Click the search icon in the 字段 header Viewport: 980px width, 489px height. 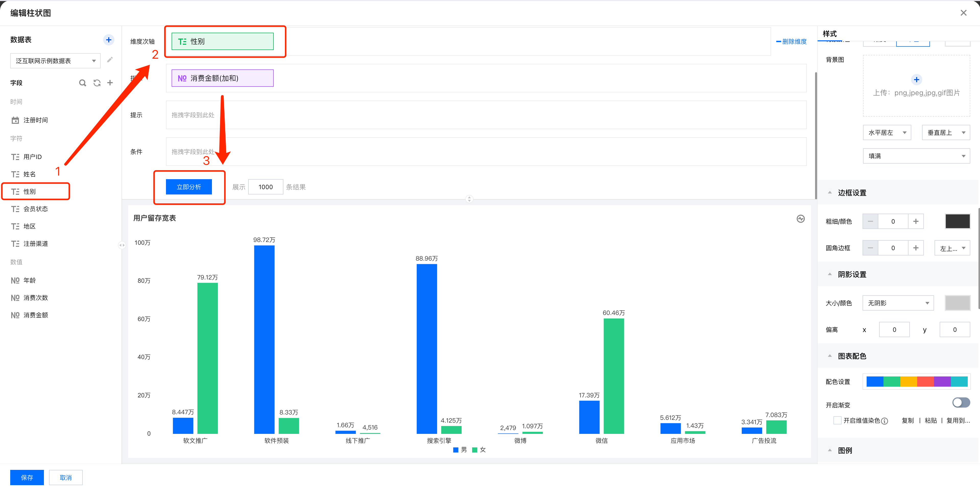point(82,83)
